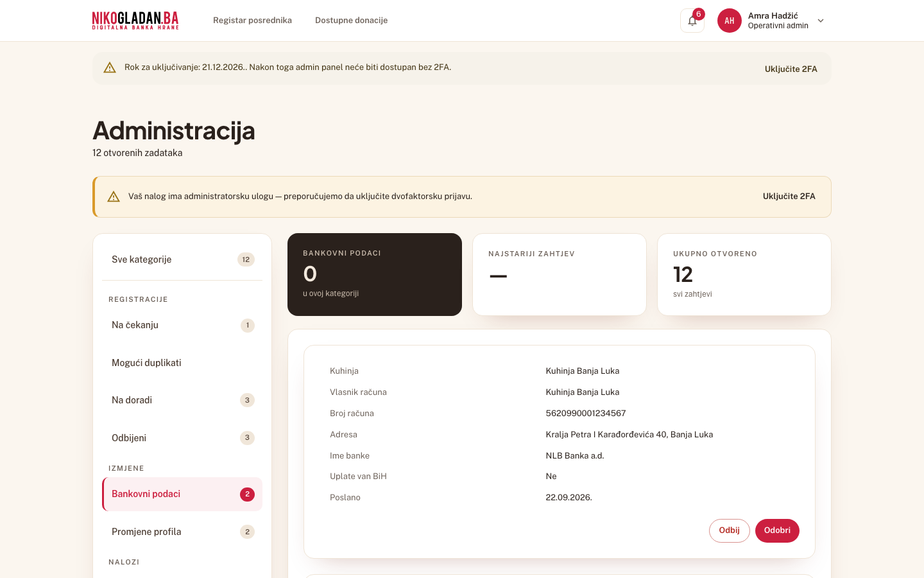Select the Na doradi category
Viewport: 924px width, 578px height.
pos(182,400)
